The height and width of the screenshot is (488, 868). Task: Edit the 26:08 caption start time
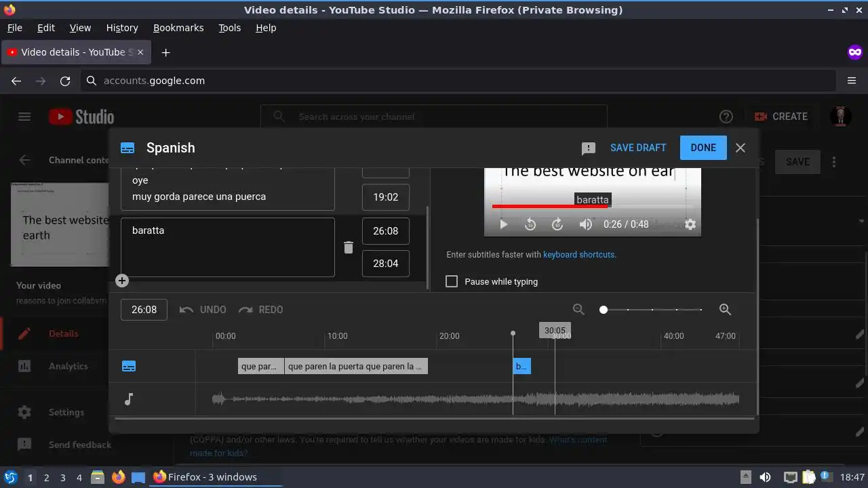pyautogui.click(x=386, y=231)
